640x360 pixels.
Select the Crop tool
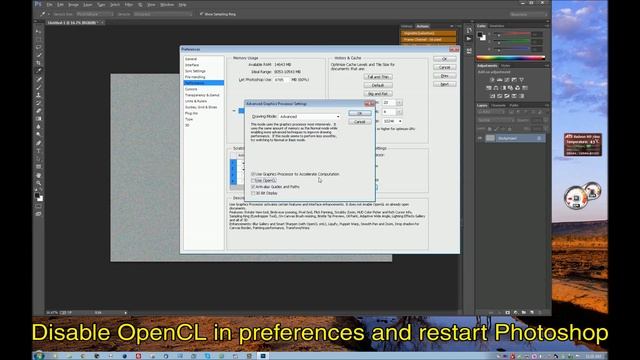38,63
